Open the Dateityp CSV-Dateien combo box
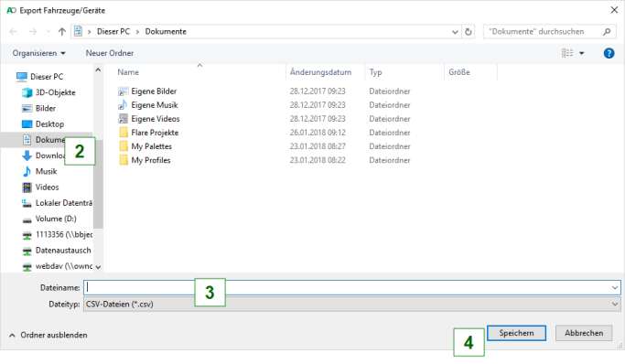The height and width of the screenshot is (364, 625). 351,305
